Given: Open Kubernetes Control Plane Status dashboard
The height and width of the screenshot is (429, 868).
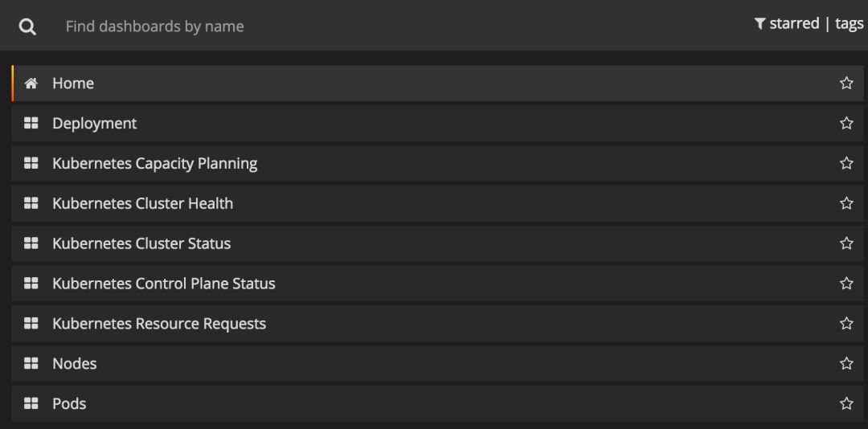Looking at the screenshot, I should click(164, 284).
